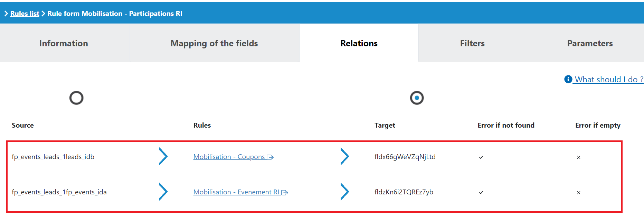
Task: Click the breadcrumb chevron before Rules list
Action: (6, 13)
